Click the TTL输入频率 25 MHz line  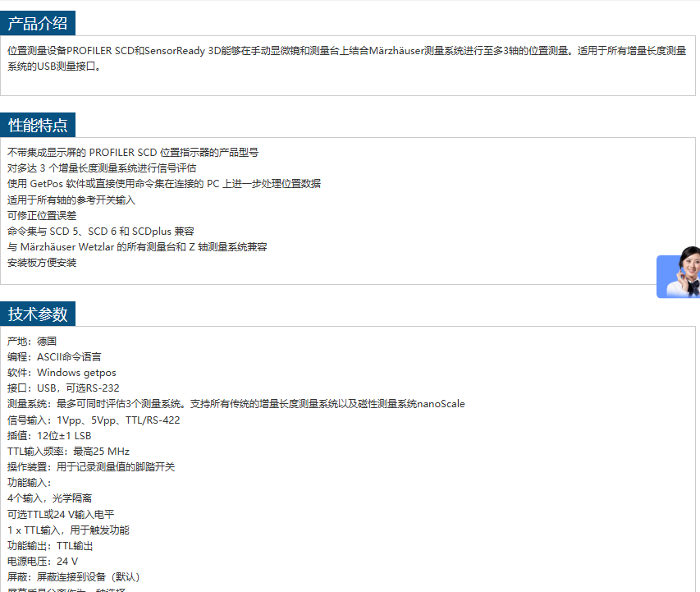[x=68, y=452]
